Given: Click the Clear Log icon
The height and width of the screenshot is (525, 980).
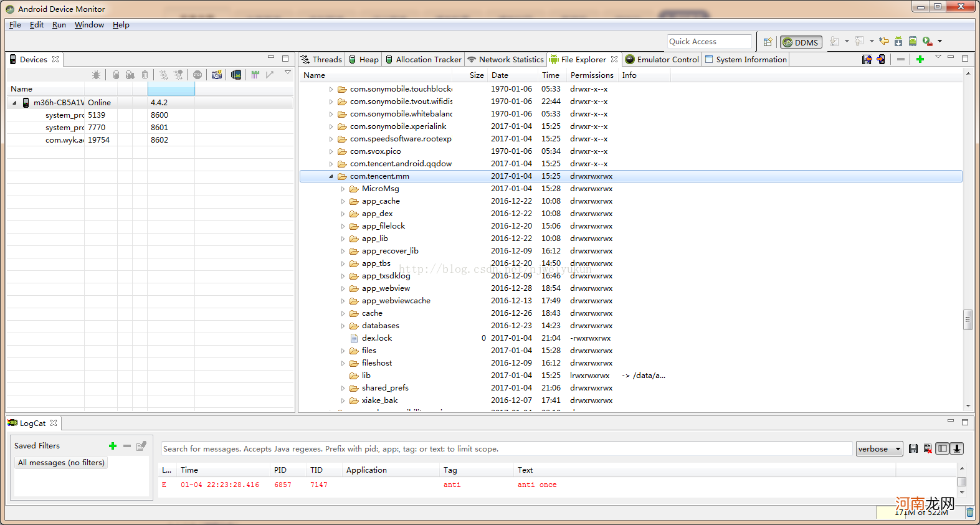Looking at the screenshot, I should pyautogui.click(x=928, y=448).
